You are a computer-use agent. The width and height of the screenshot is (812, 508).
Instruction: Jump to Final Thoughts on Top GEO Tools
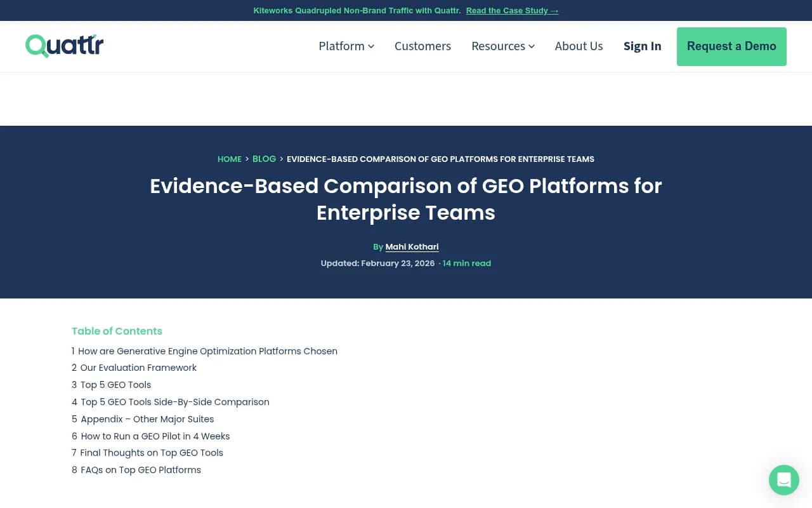[152, 453]
